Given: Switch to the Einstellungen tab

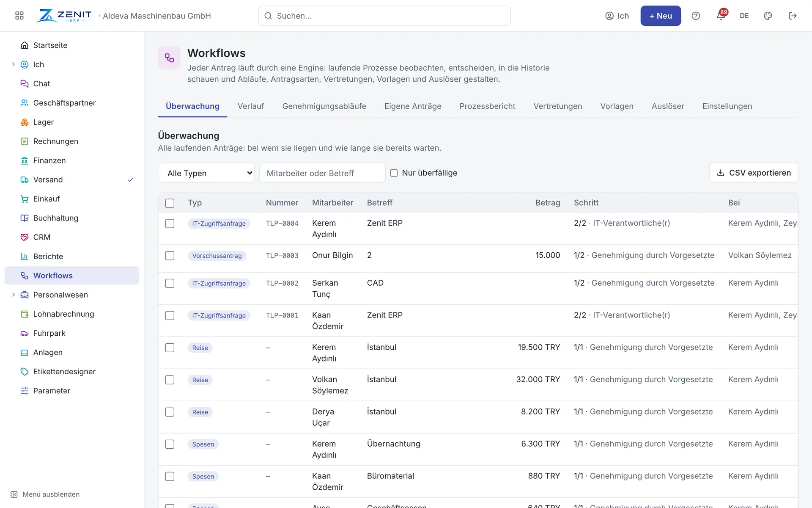Looking at the screenshot, I should [727, 106].
